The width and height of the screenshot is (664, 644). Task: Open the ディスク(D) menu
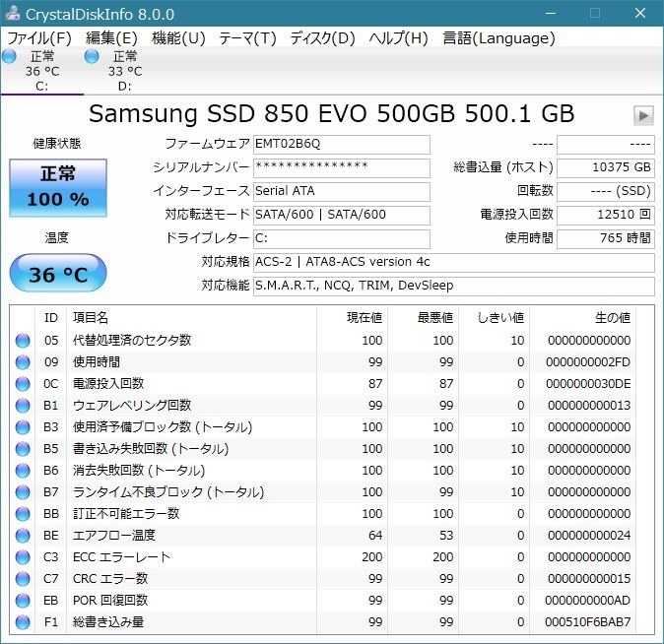click(x=322, y=38)
